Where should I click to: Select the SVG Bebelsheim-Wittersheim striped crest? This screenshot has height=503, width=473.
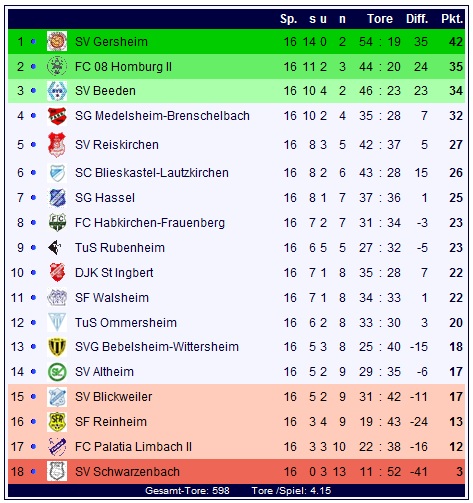click(57, 347)
